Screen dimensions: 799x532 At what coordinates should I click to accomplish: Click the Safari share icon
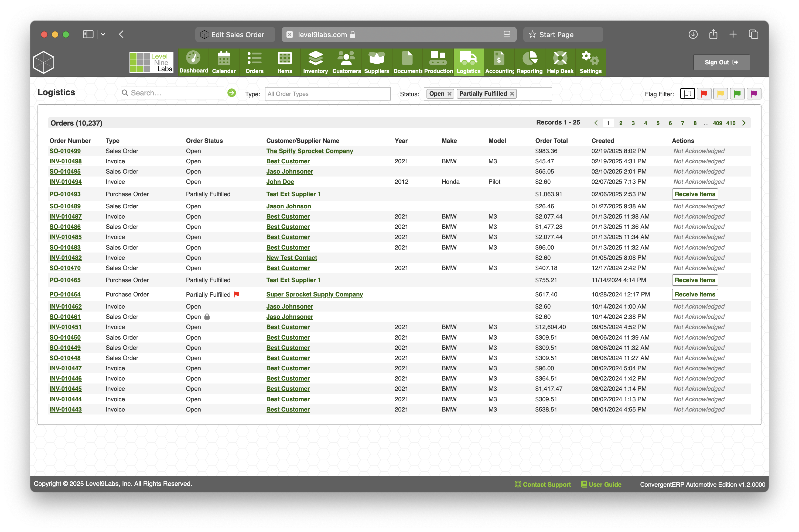coord(713,34)
